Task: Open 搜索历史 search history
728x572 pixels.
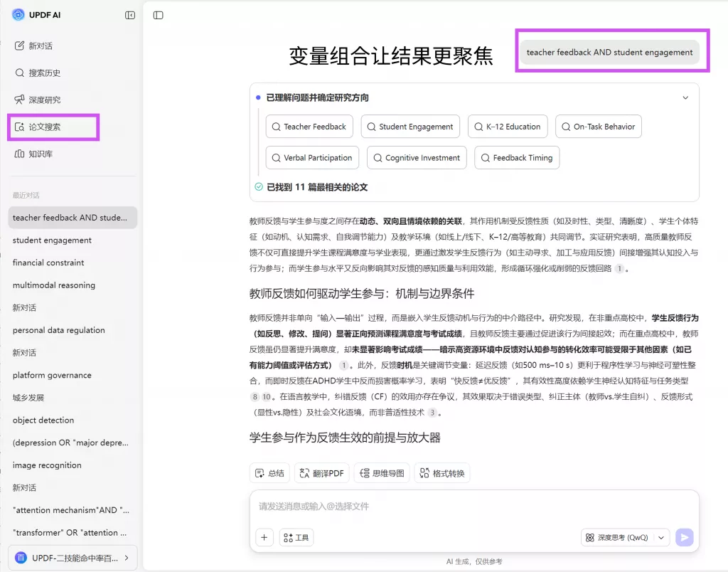Action: pos(44,73)
